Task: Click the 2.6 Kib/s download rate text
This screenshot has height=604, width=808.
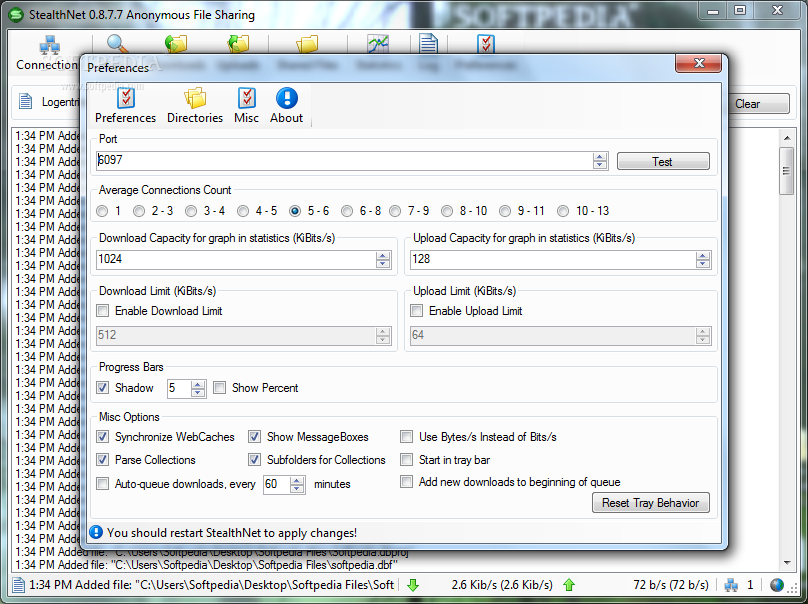Action: 502,585
